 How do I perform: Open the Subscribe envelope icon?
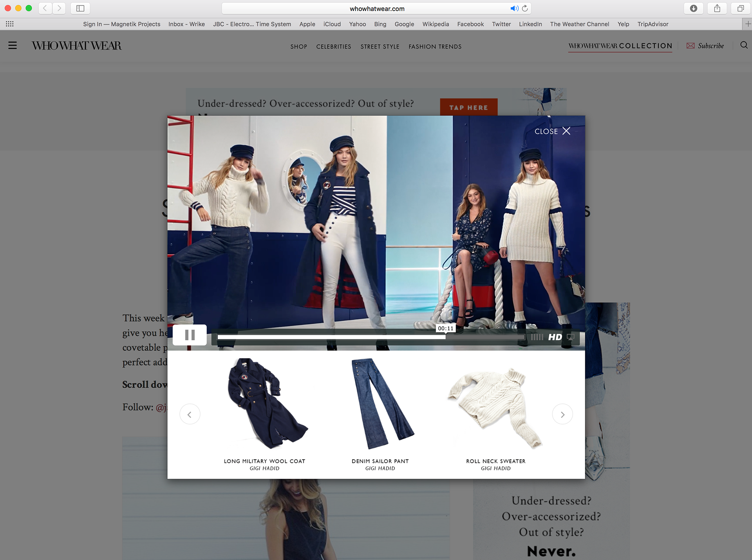[x=690, y=45]
